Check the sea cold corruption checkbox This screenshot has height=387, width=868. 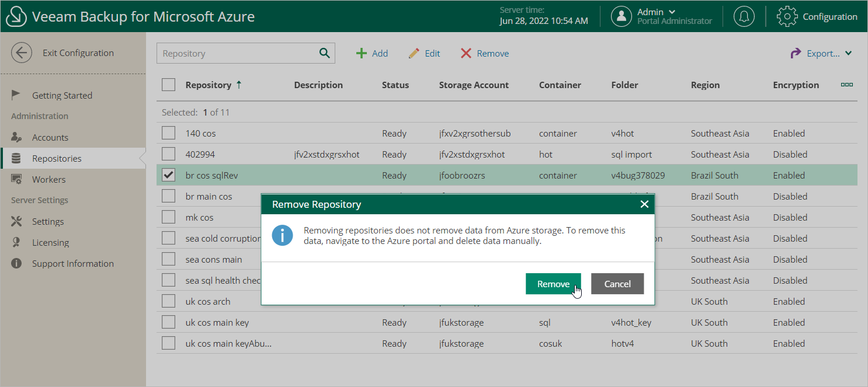(x=169, y=238)
